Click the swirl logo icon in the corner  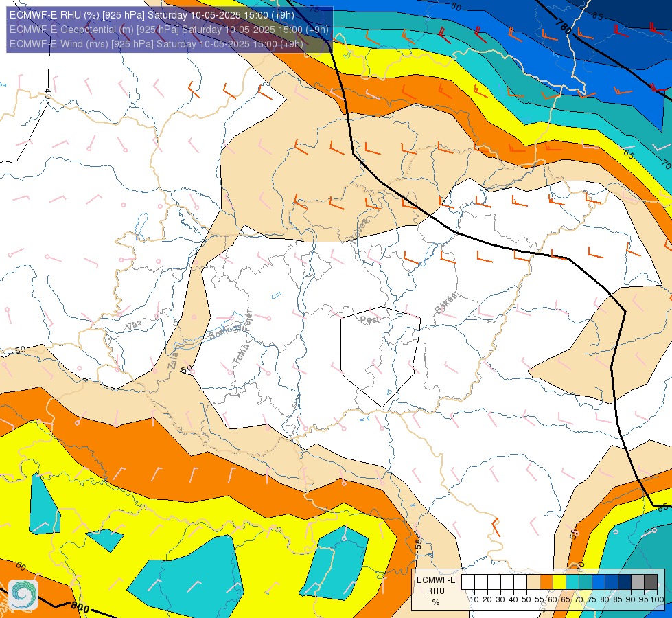[23, 595]
